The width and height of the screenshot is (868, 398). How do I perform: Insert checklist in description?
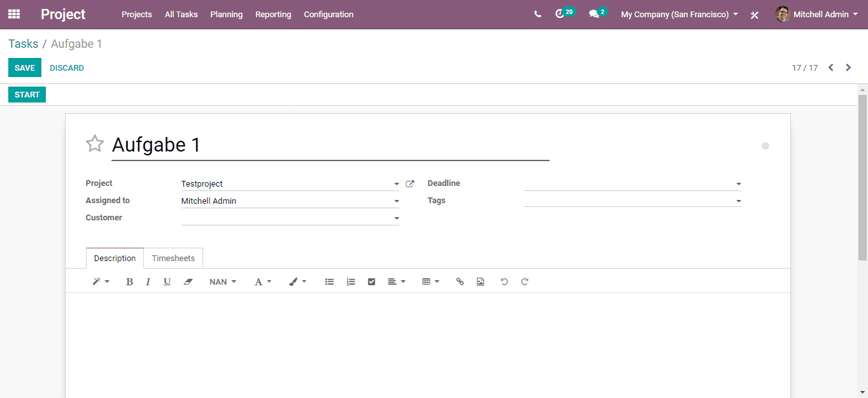pos(372,281)
